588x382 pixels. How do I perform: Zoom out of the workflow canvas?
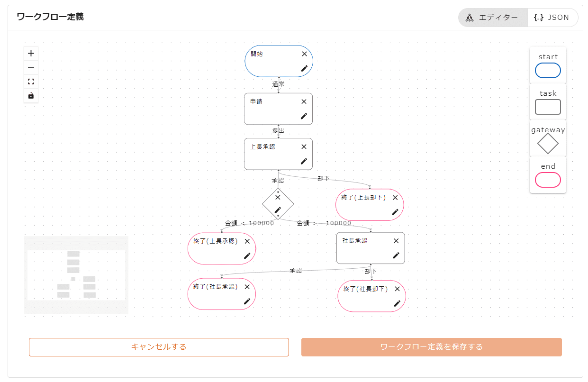pyautogui.click(x=31, y=67)
